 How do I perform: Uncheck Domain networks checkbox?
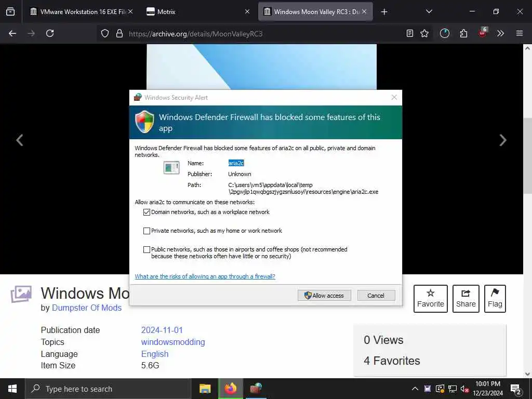147,212
